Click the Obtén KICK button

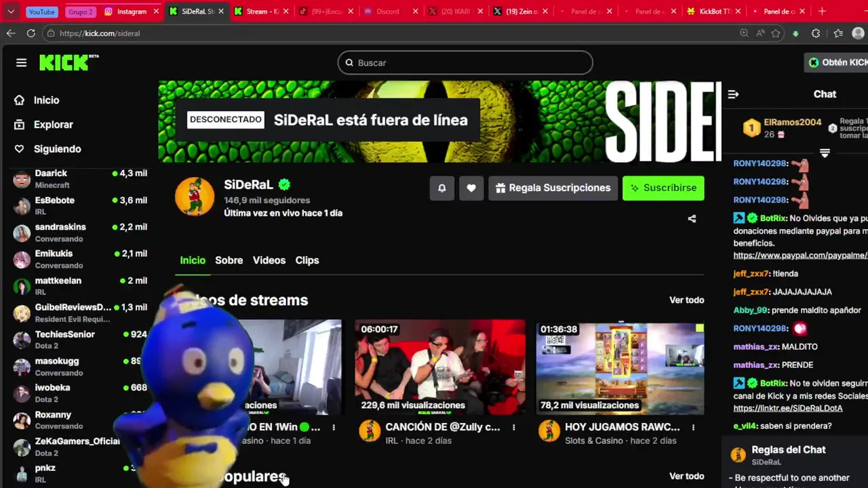tap(837, 62)
